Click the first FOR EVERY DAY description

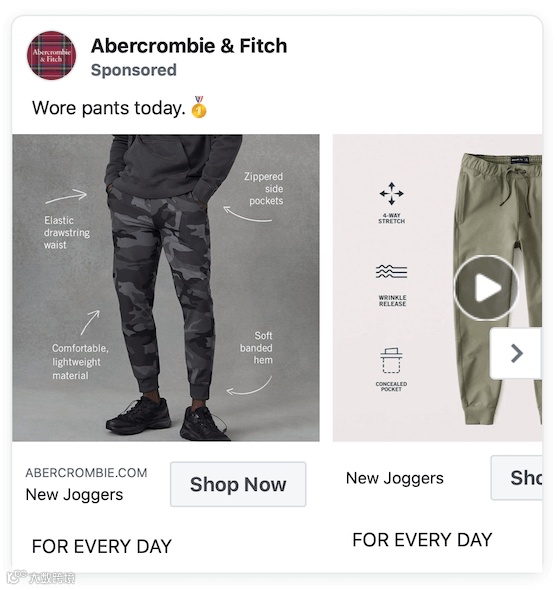pos(102,546)
